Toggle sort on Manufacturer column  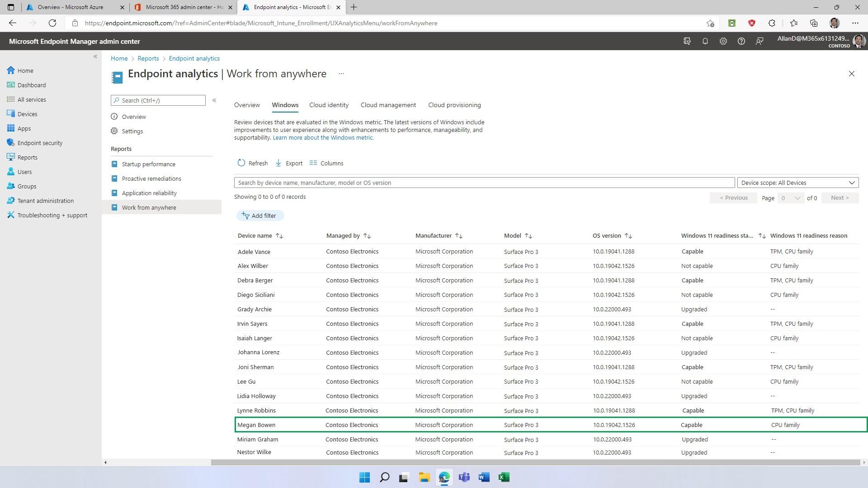click(x=458, y=236)
